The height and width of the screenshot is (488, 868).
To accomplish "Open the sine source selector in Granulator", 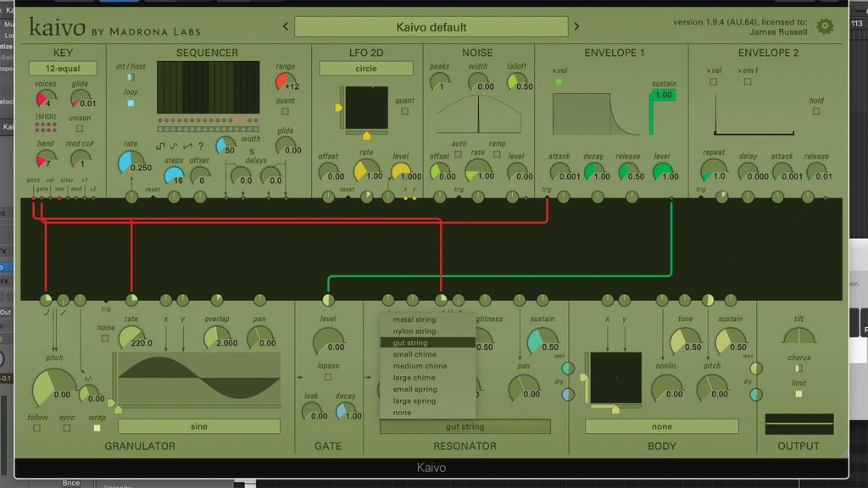I will tap(200, 426).
